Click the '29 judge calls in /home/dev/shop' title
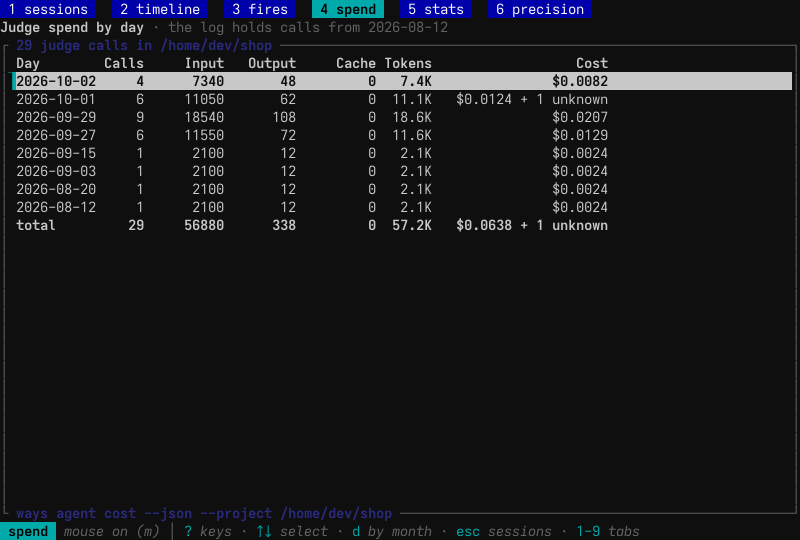This screenshot has width=800, height=540. [x=144, y=45]
